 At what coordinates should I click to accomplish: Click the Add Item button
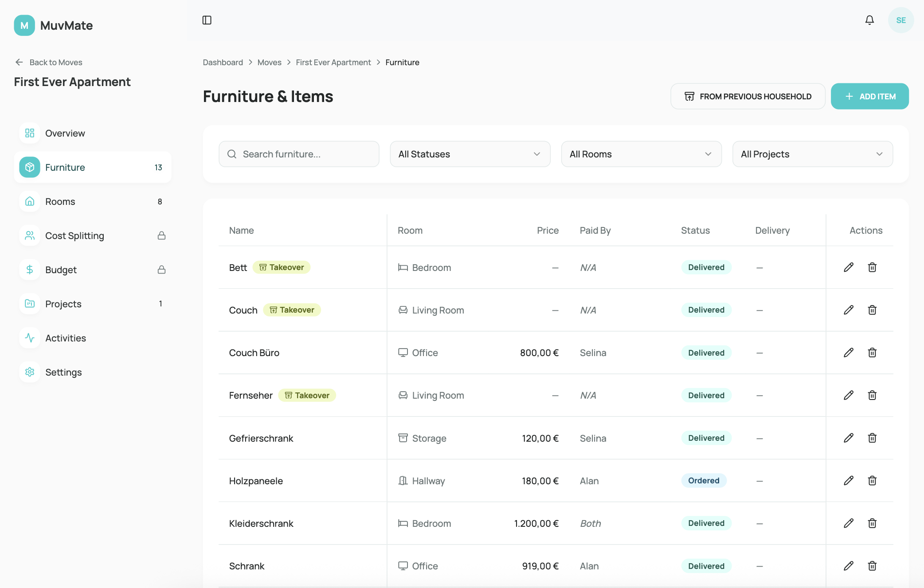(x=869, y=96)
